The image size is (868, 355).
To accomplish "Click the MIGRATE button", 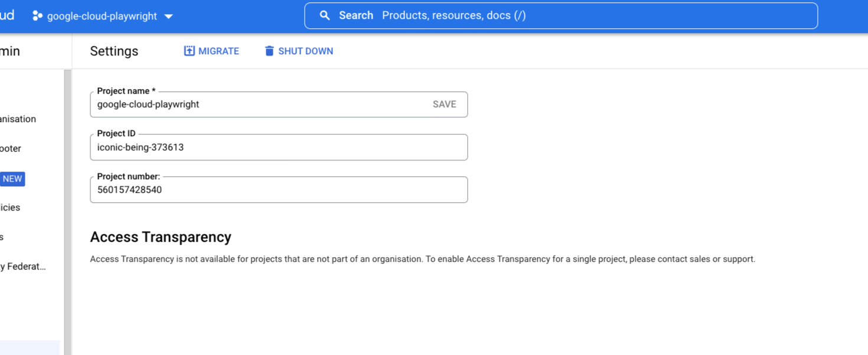I will tap(211, 51).
